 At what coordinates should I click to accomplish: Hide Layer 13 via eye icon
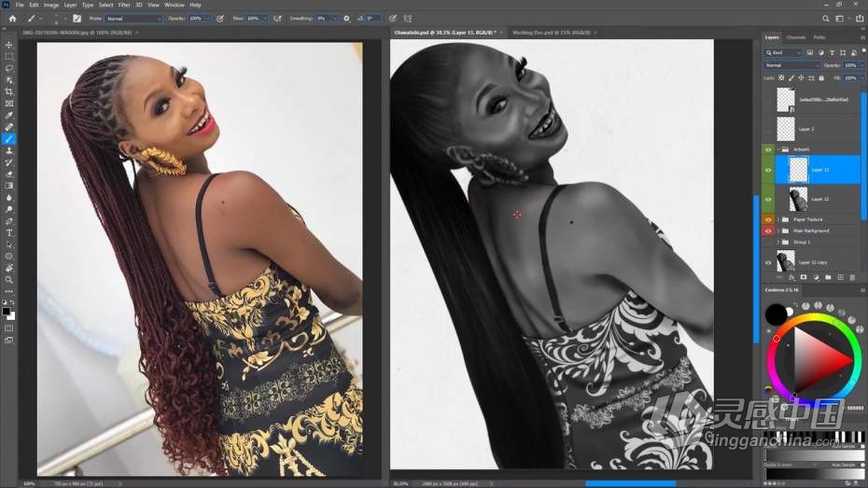768,170
